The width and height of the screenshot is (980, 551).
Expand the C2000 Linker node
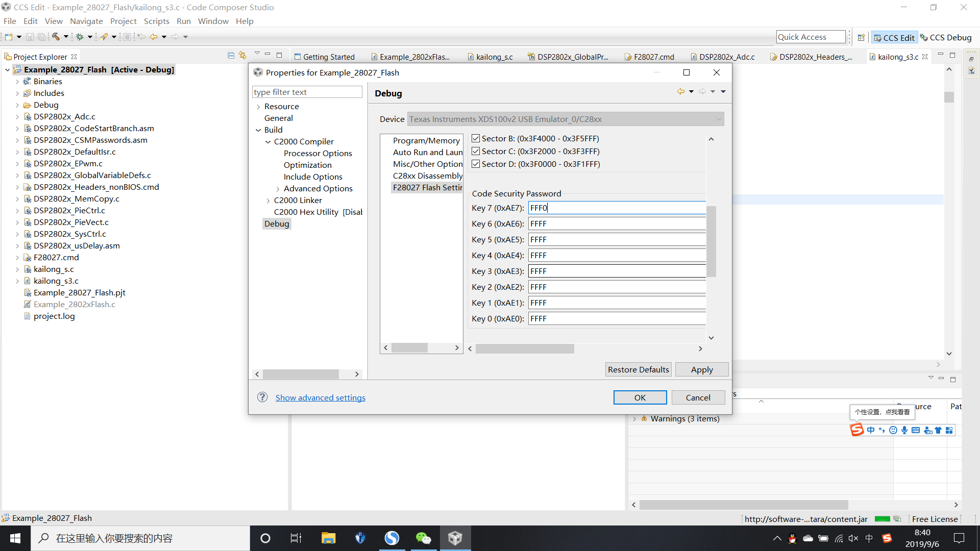268,201
